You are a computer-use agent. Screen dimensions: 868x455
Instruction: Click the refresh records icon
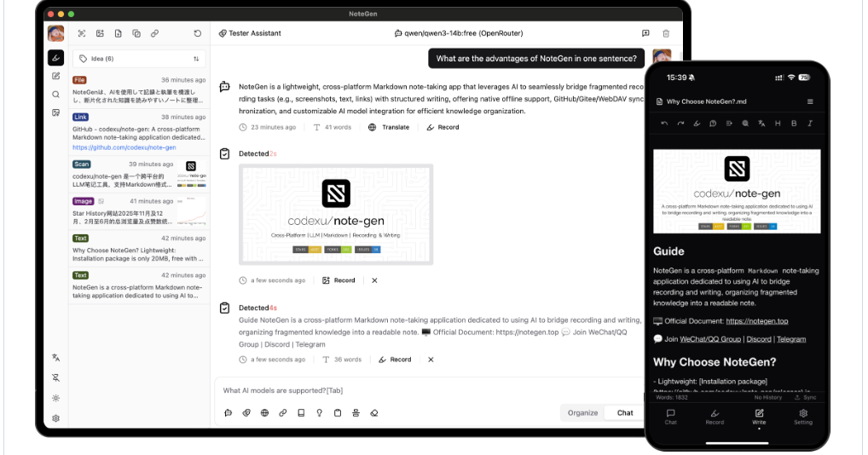click(198, 33)
